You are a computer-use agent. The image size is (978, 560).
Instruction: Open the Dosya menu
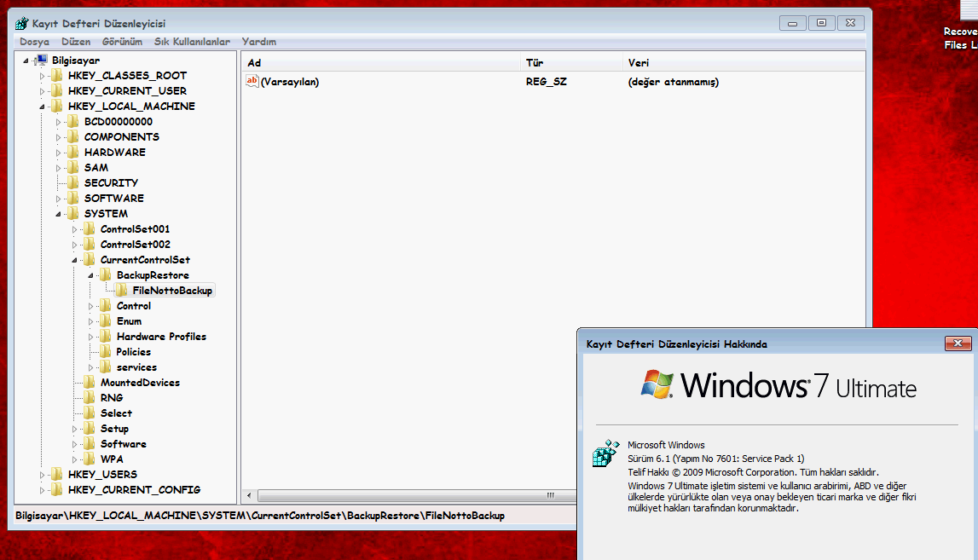[34, 42]
